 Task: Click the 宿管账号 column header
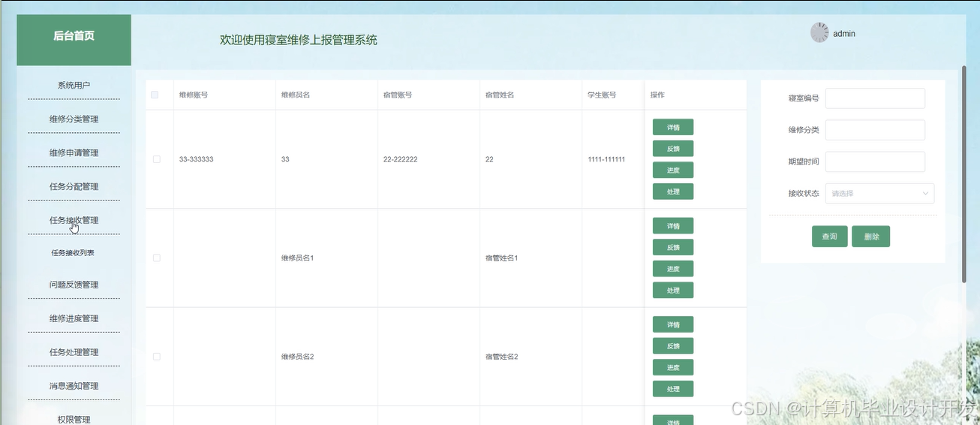398,95
